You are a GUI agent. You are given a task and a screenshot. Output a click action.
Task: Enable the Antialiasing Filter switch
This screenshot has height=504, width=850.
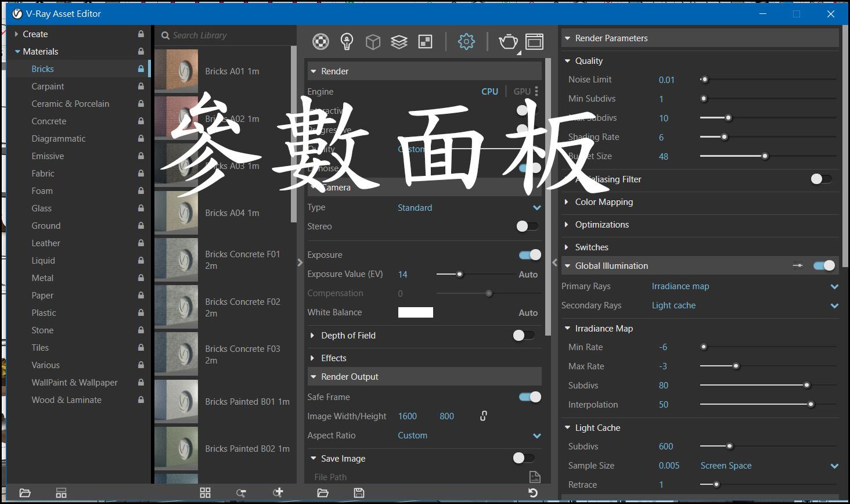point(822,179)
